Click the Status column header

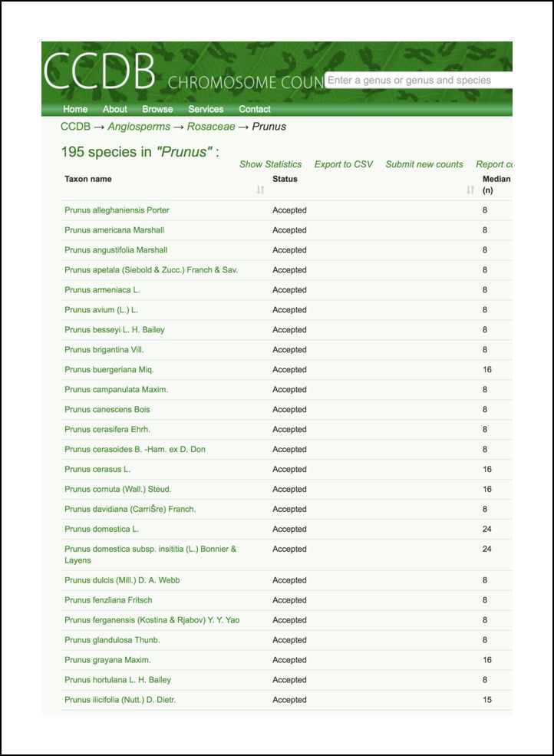(285, 179)
